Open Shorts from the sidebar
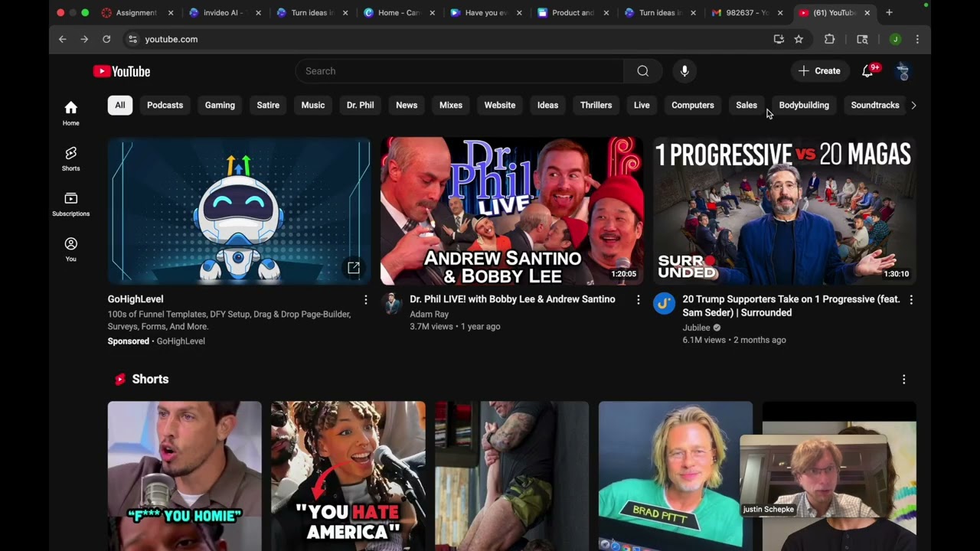This screenshot has height=551, width=980. [x=71, y=158]
